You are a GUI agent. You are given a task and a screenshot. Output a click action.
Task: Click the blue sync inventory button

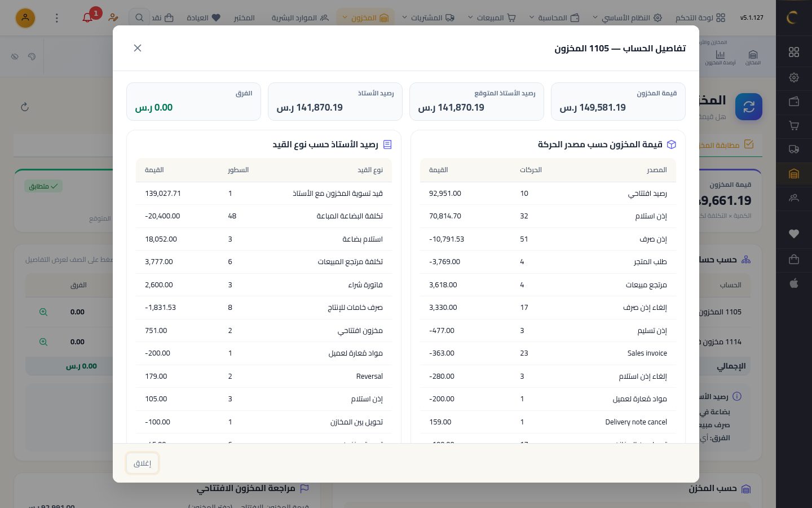tap(749, 107)
